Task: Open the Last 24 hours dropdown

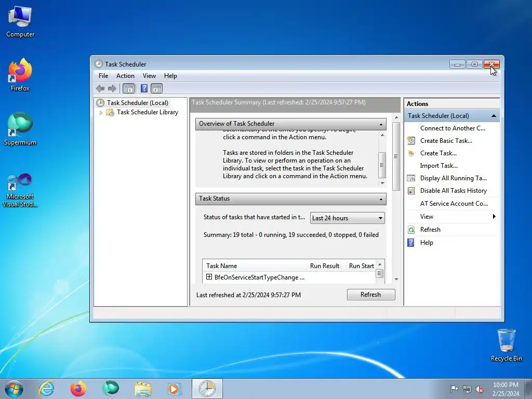Action: point(348,218)
